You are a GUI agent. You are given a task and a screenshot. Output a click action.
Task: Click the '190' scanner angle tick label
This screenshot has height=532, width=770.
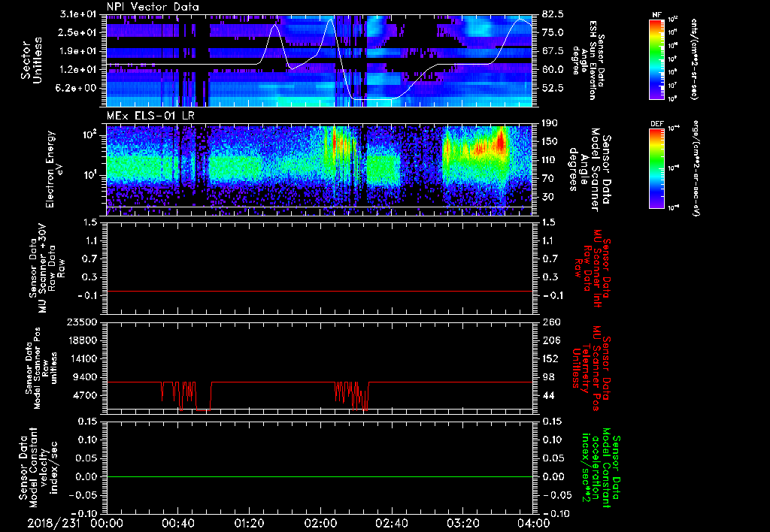pos(550,123)
